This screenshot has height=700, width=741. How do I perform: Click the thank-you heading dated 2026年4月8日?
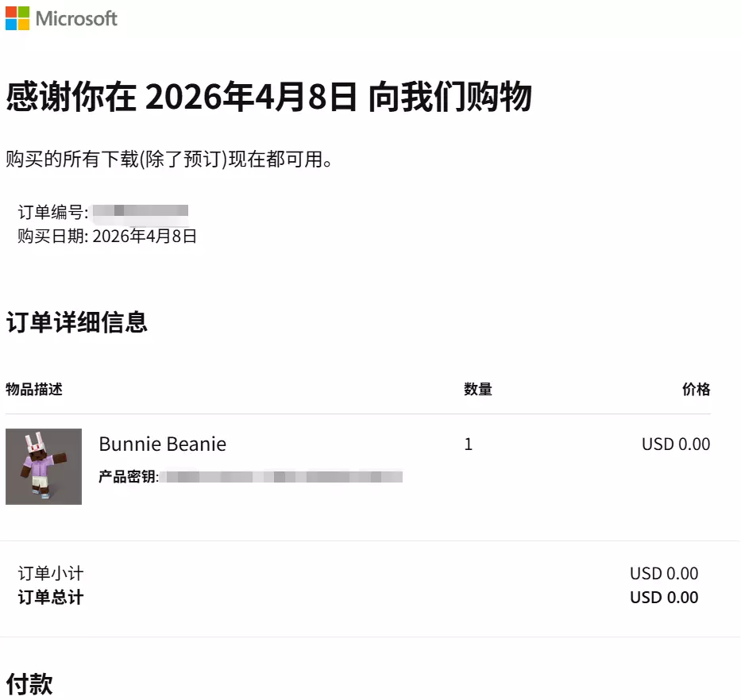[x=268, y=98]
